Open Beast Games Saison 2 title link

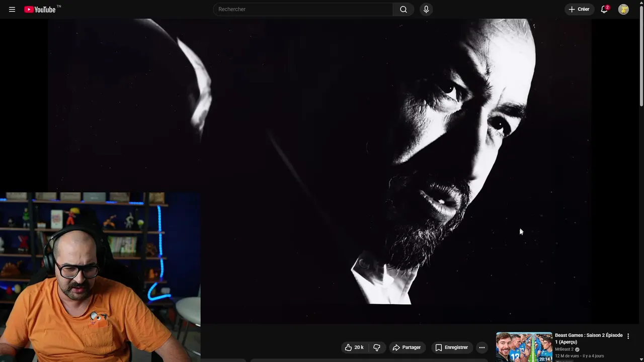point(589,338)
